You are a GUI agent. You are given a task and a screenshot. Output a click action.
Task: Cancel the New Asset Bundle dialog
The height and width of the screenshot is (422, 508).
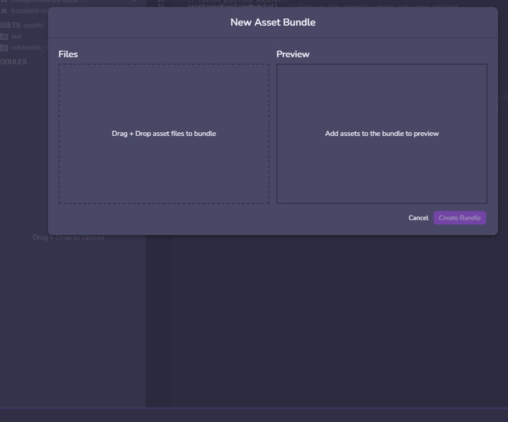(418, 218)
